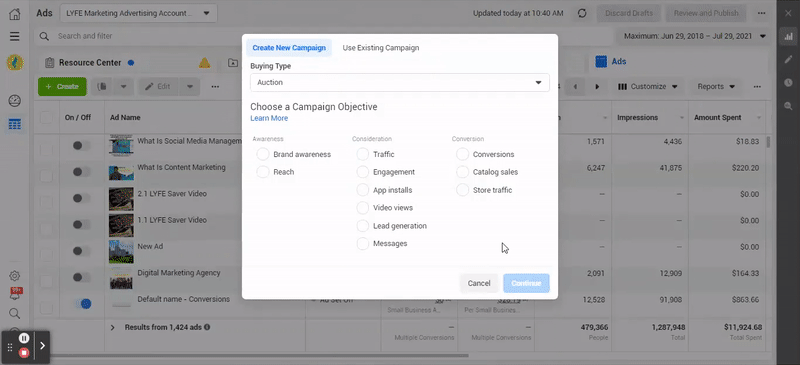800x365 pixels.
Task: Toggle on the Default name - Conversions ad
Action: (82, 304)
